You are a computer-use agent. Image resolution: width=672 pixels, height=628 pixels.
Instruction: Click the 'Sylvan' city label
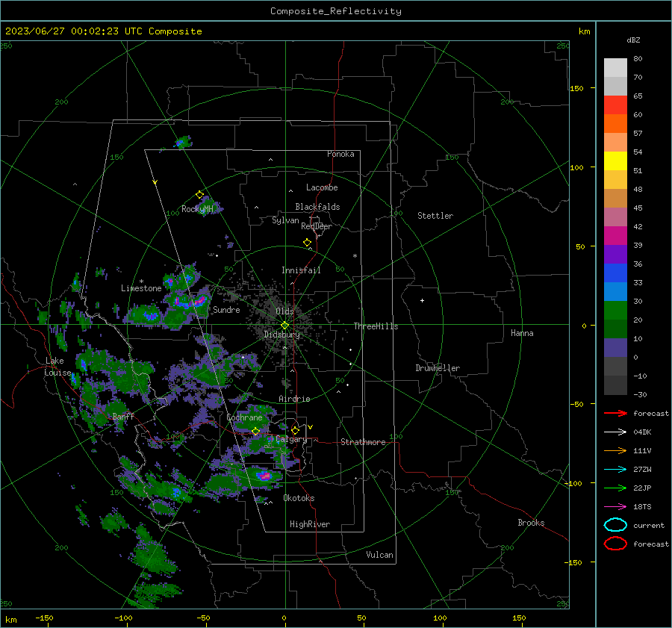pos(285,220)
